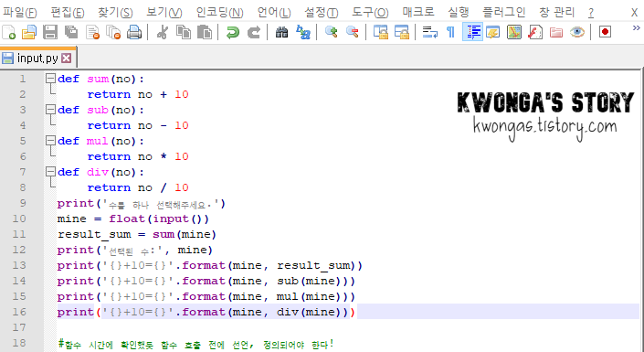
Task: Zoom in with magnifier plus icon
Action: 331,32
